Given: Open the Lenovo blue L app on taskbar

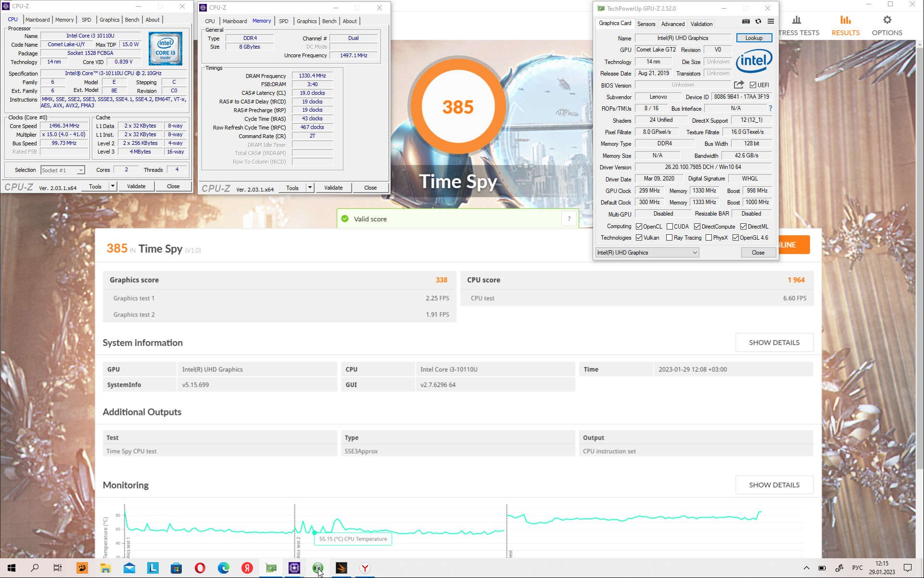Looking at the screenshot, I should [152, 568].
